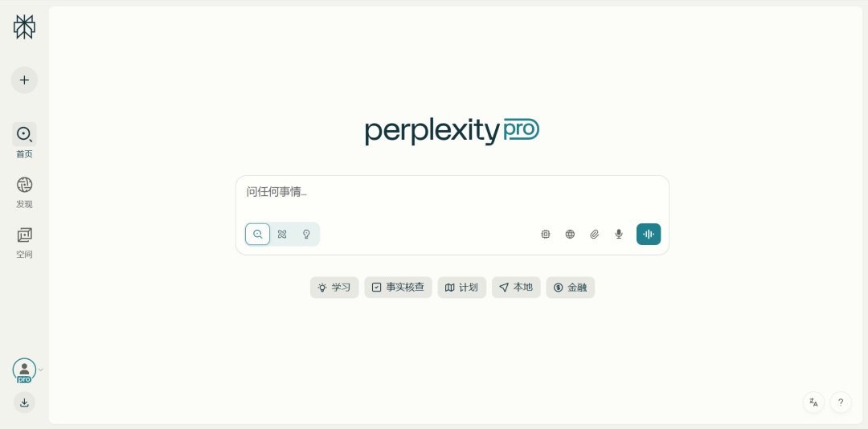Viewport: 868px width, 429px height.
Task: Choose the 计划 suggestion chip
Action: [461, 288]
